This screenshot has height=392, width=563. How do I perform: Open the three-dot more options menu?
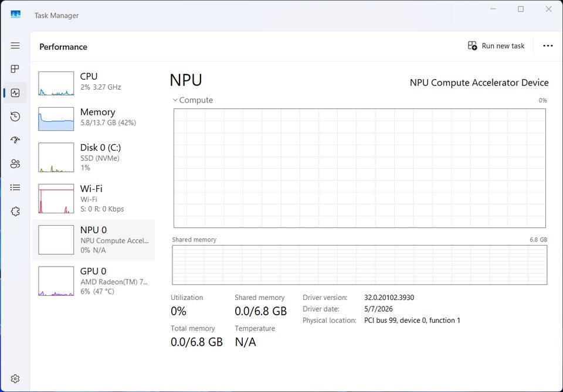click(548, 46)
